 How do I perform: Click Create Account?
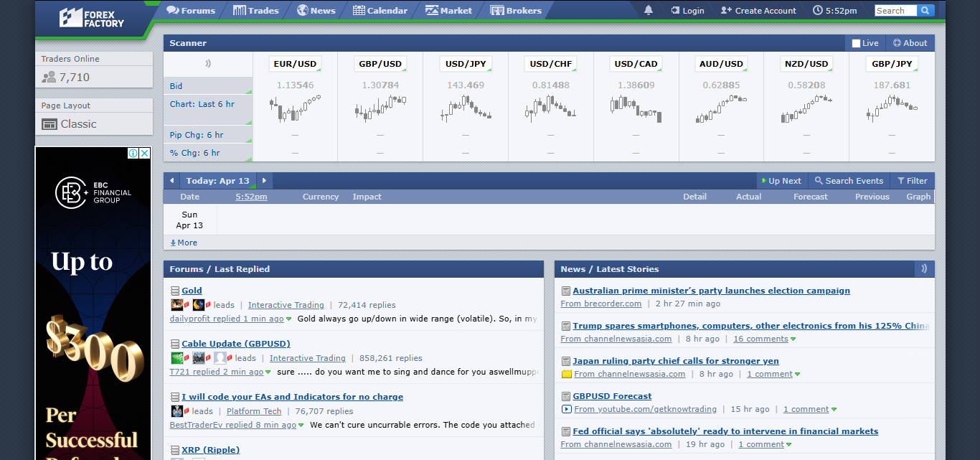[758, 11]
